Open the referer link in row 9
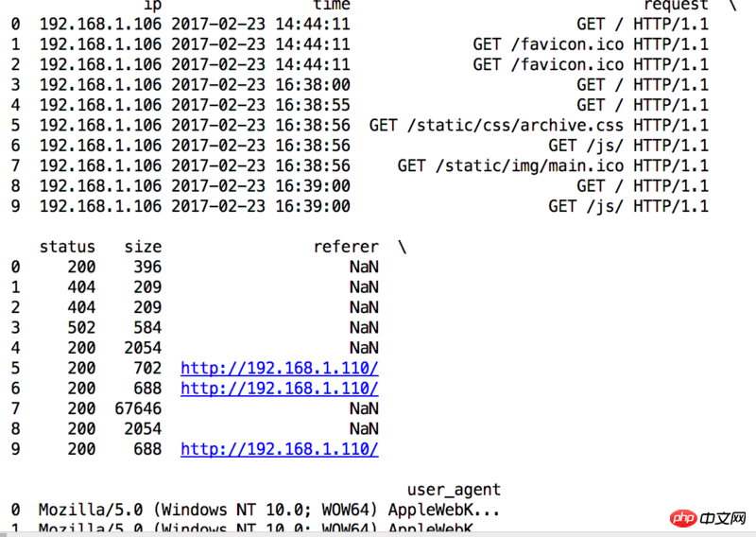This screenshot has width=756, height=537. (x=279, y=449)
